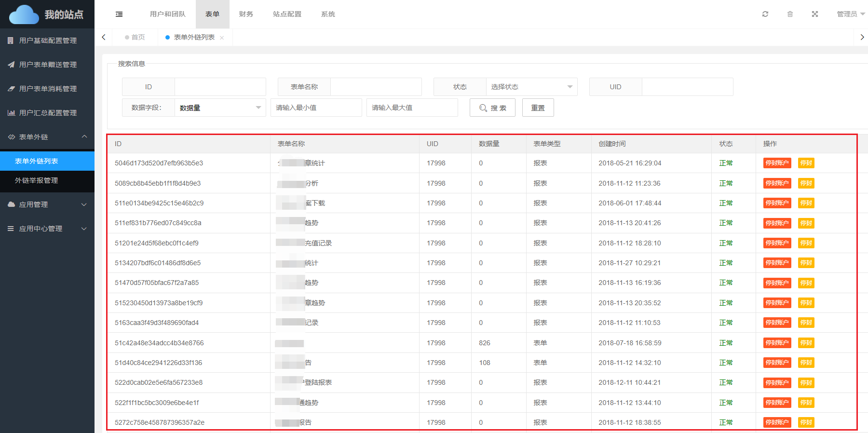Viewport: 868px width, 433px height.
Task: Open the 选择状态 status dropdown
Action: pyautogui.click(x=531, y=87)
